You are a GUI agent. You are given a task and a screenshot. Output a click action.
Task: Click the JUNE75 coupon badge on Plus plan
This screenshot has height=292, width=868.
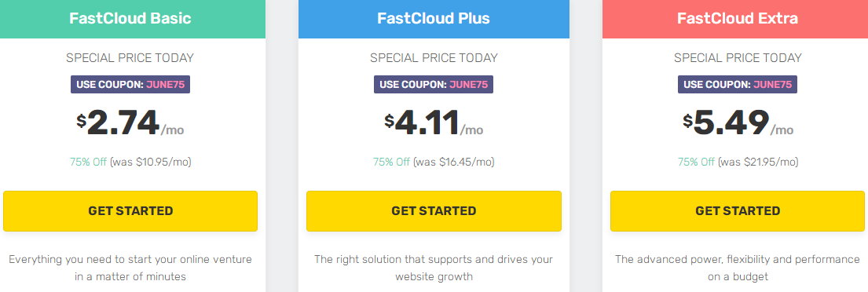[434, 85]
